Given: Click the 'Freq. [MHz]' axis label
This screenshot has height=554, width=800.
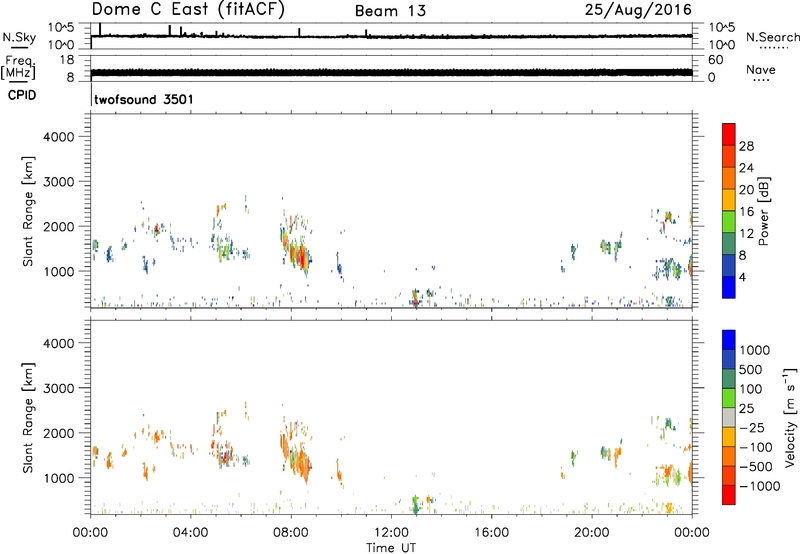Looking at the screenshot, I should (x=18, y=67).
